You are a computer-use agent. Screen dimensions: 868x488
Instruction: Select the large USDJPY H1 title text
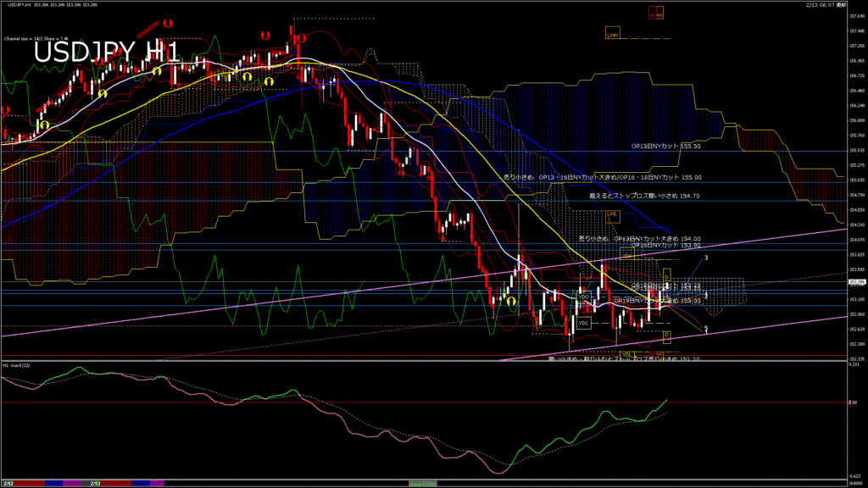pos(106,53)
